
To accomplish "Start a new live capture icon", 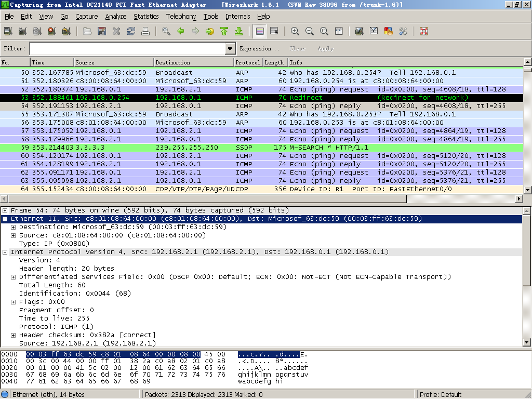I will (37, 31).
